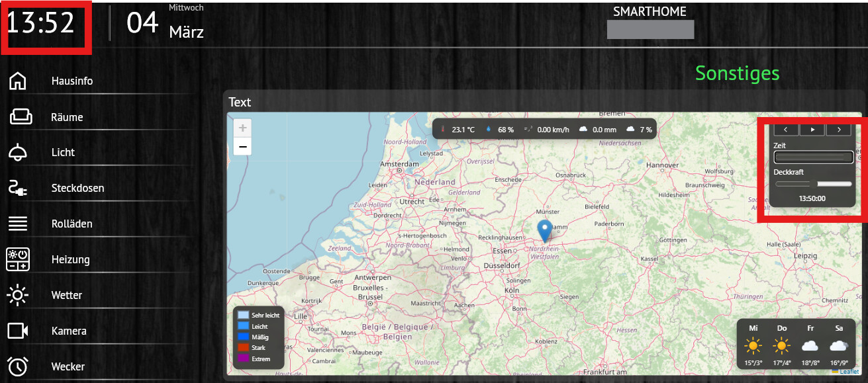The height and width of the screenshot is (383, 868).
Task: Adjust the Deckkraft opacity slider
Action: (813, 184)
